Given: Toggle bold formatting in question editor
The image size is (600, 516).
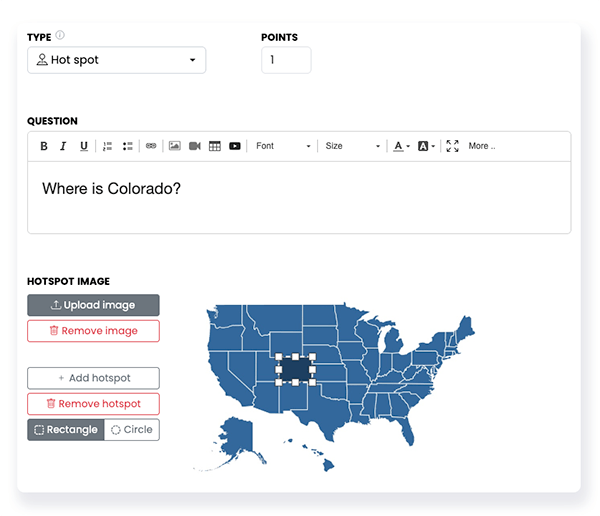Looking at the screenshot, I should tap(44, 146).
